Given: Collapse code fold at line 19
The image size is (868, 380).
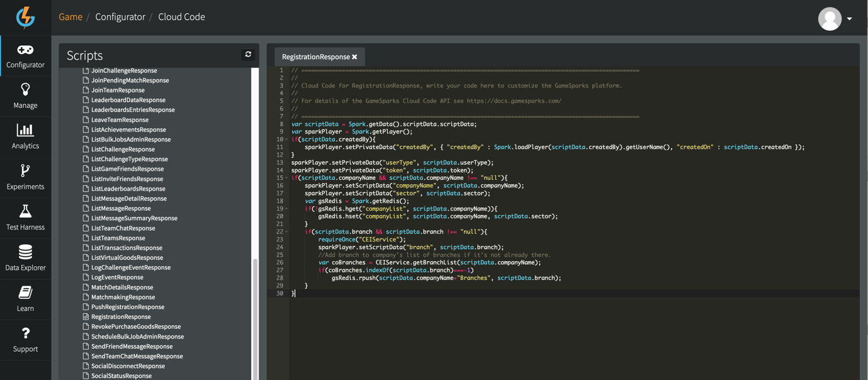Looking at the screenshot, I should (286, 209).
